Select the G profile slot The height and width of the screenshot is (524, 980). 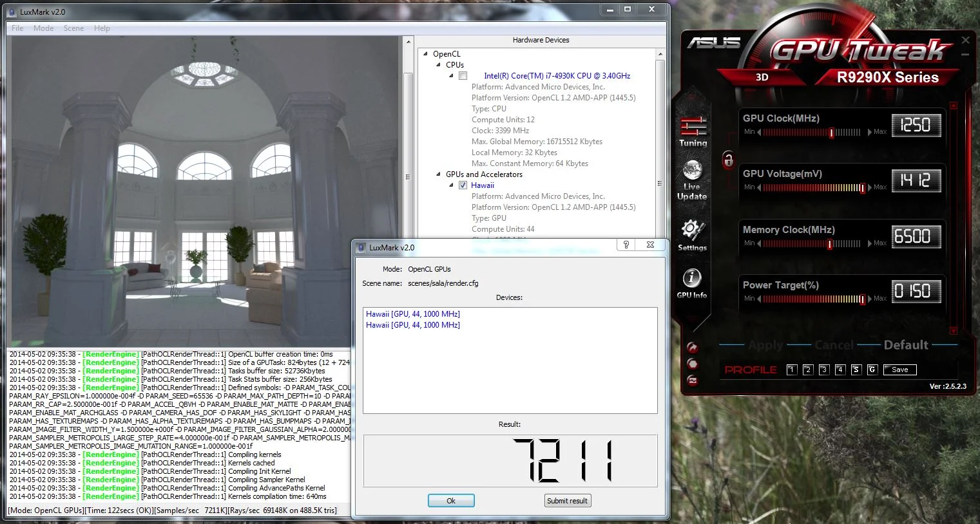coord(872,370)
